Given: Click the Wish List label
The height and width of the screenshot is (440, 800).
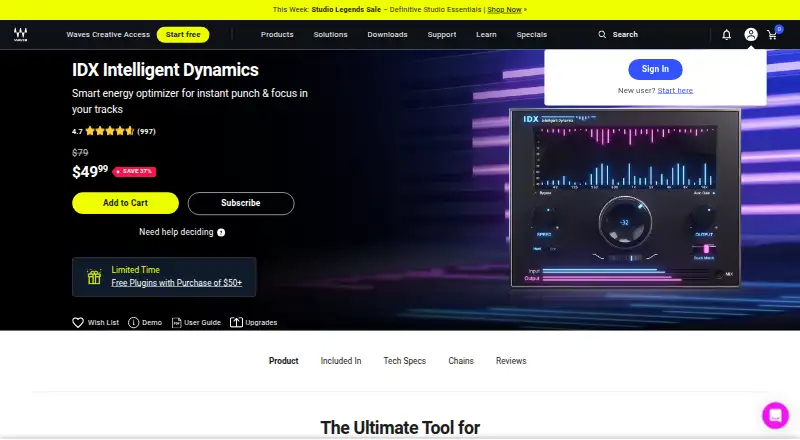Looking at the screenshot, I should (x=103, y=323).
